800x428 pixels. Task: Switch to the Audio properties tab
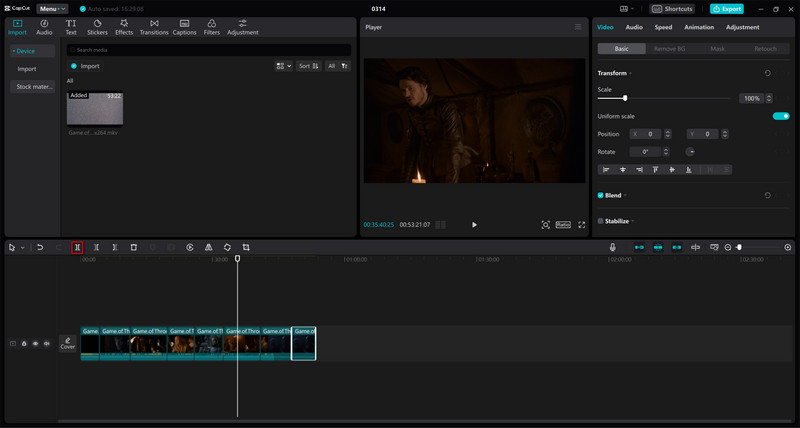tap(634, 27)
